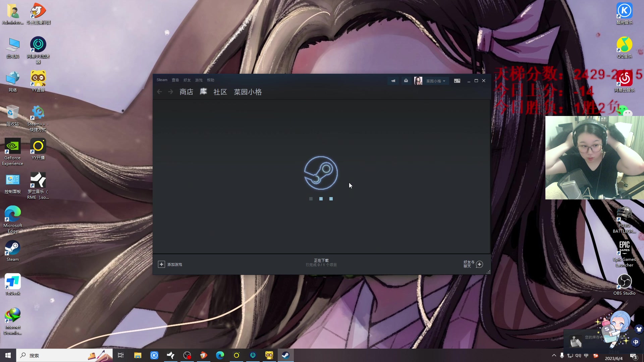The image size is (644, 362).
Task: Select the OBS Studio desktop icon
Action: tap(625, 285)
